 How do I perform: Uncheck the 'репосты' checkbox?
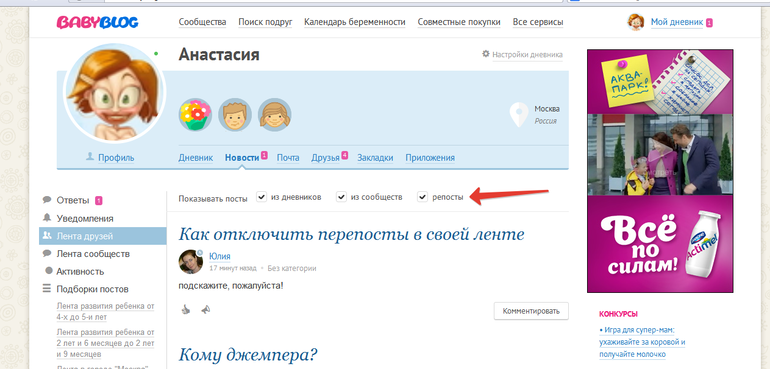pos(422,197)
